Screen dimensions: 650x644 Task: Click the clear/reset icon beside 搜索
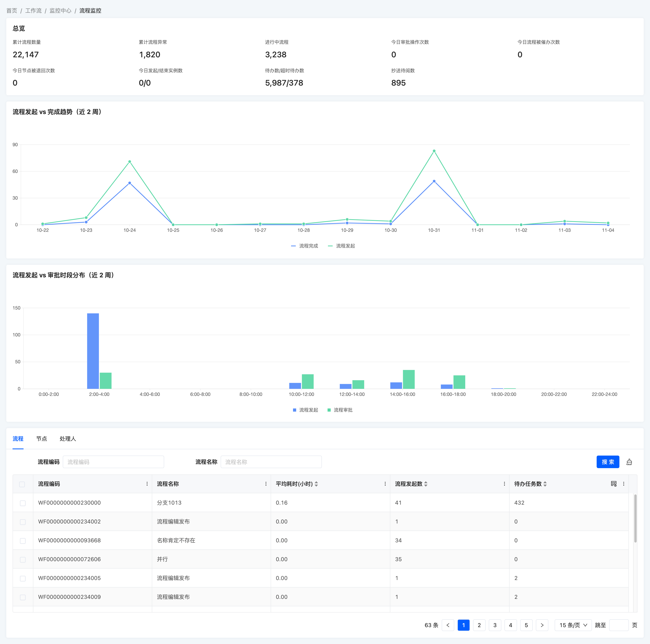pyautogui.click(x=629, y=462)
